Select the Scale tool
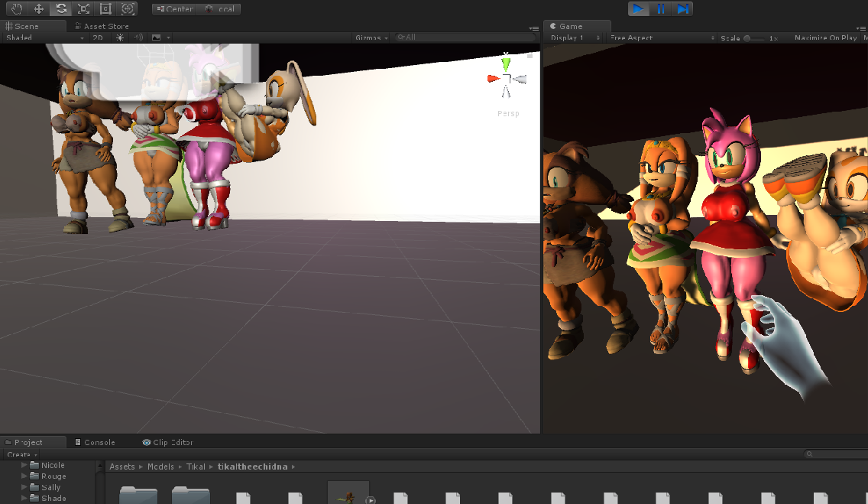The width and height of the screenshot is (868, 504). (83, 8)
